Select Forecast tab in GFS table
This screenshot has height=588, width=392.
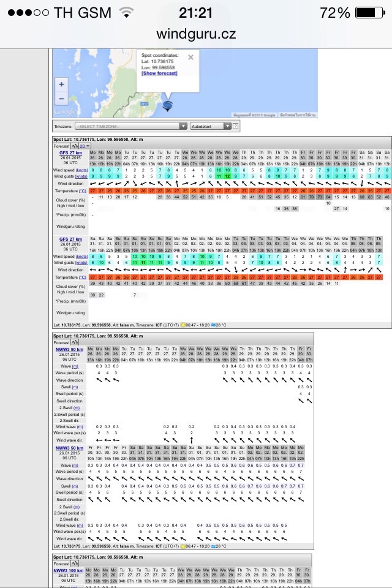61,146
